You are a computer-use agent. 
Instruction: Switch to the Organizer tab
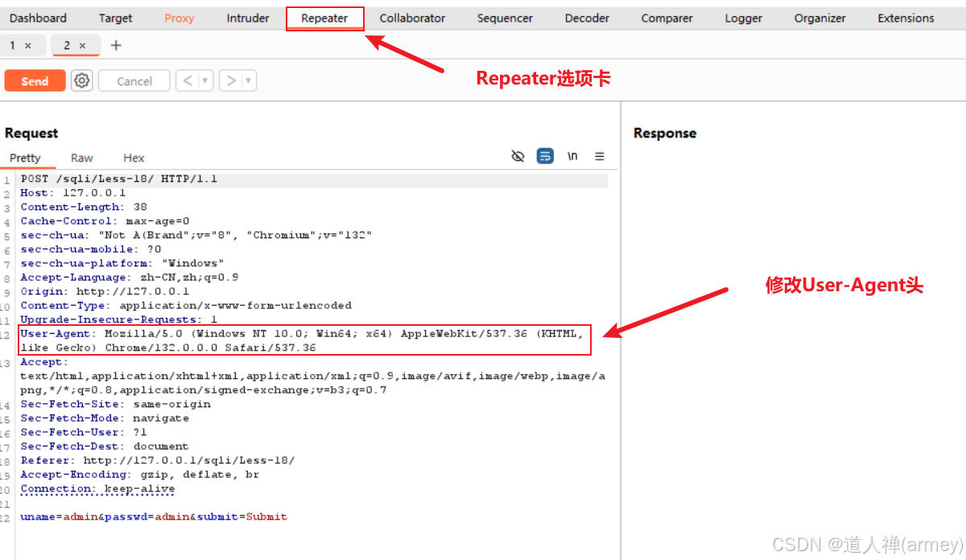click(819, 19)
